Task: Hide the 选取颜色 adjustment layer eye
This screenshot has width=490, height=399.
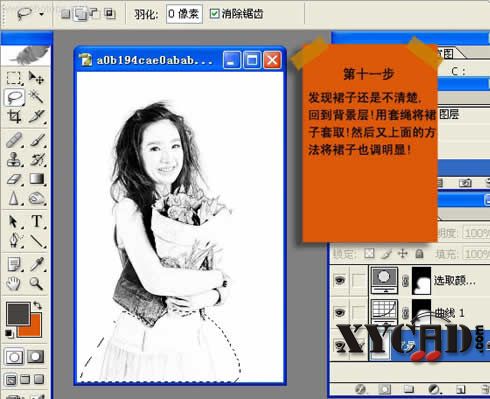Action: coord(340,280)
